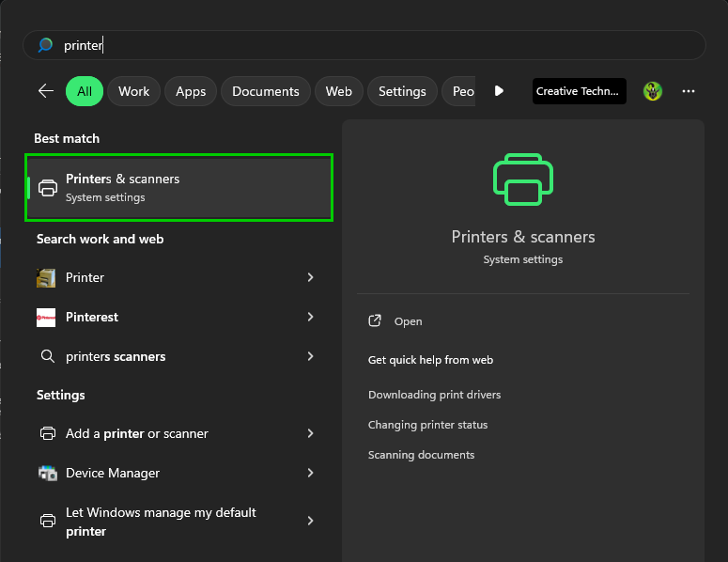
Task: Open the three-dot more options menu
Action: tap(688, 91)
